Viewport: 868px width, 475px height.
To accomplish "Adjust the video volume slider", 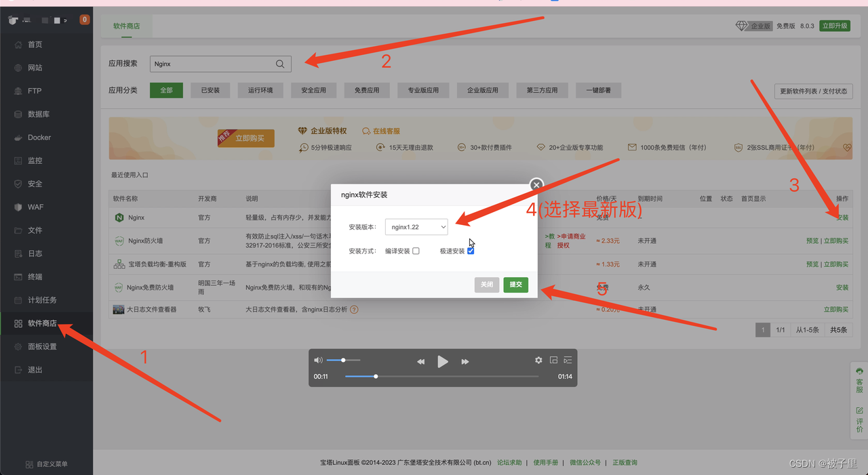I will coord(343,360).
